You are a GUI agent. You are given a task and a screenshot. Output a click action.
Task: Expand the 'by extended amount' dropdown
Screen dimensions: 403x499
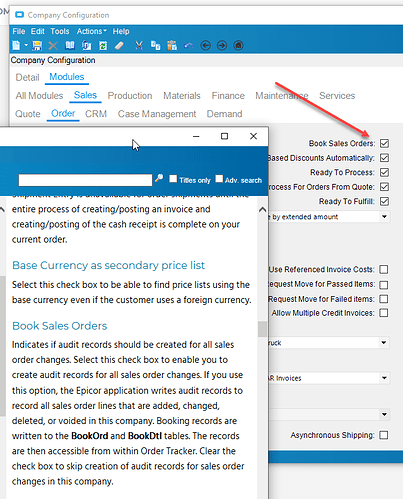tap(384, 217)
